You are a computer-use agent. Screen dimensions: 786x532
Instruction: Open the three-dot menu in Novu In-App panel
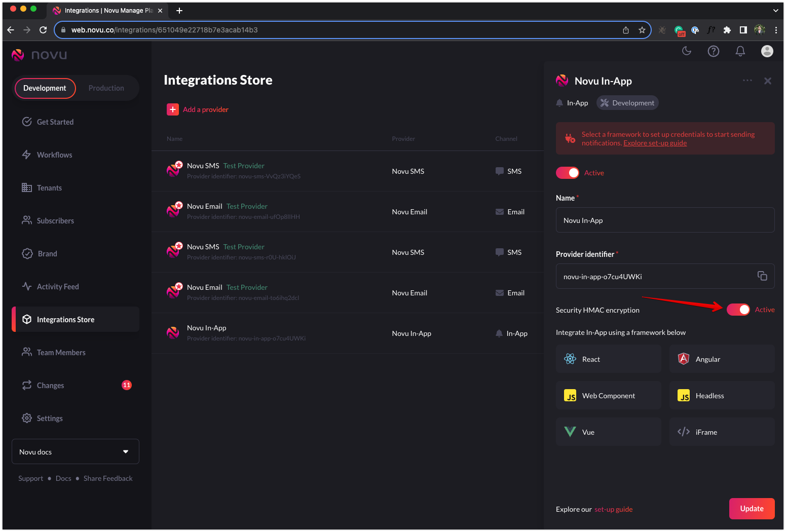(747, 81)
